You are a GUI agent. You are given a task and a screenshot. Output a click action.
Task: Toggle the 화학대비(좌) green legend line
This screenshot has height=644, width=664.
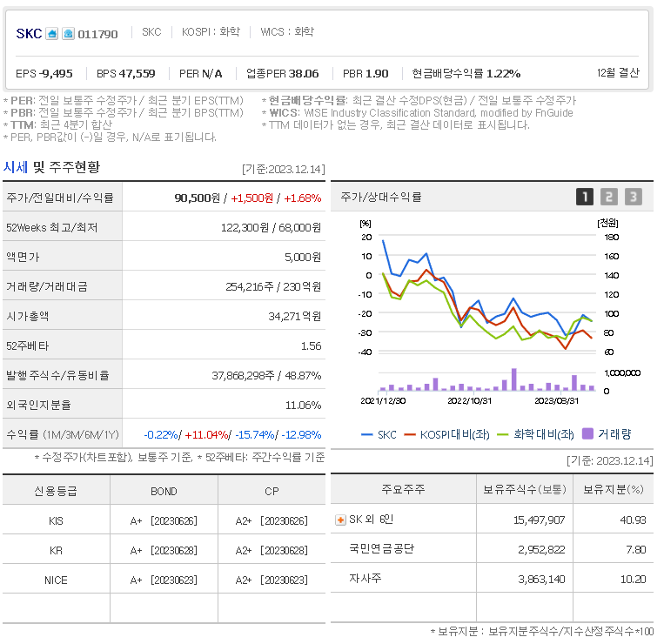coord(535,434)
